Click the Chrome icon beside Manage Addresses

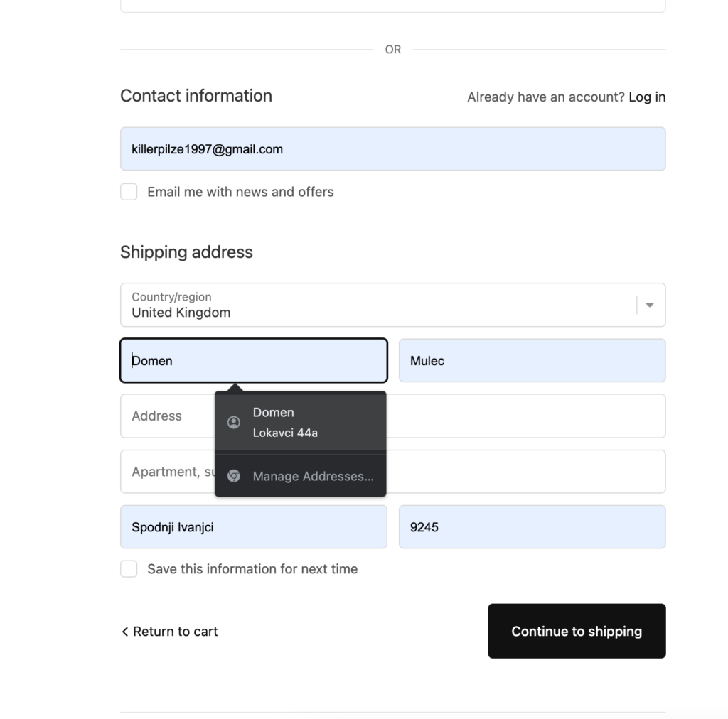(233, 476)
